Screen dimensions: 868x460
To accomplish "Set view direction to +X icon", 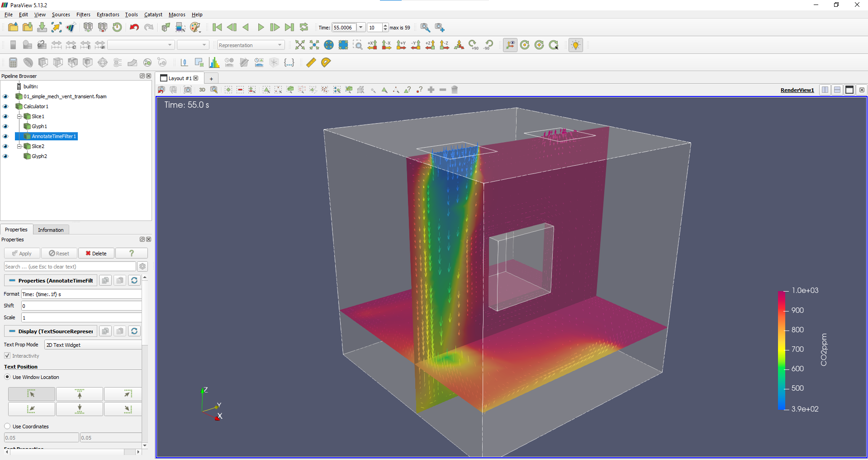I will [372, 45].
